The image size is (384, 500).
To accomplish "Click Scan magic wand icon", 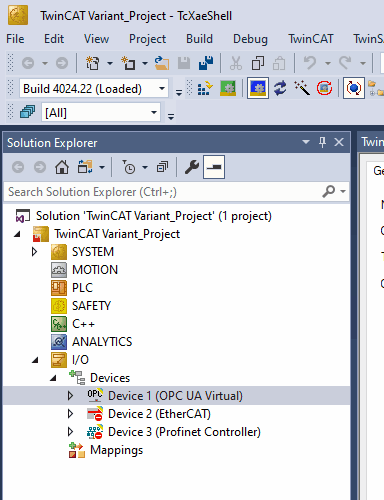I will point(302,88).
